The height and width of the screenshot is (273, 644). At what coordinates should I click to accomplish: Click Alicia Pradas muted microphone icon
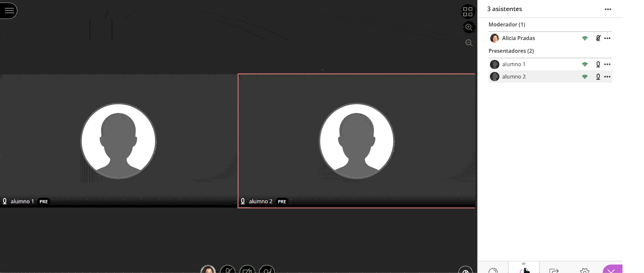598,38
